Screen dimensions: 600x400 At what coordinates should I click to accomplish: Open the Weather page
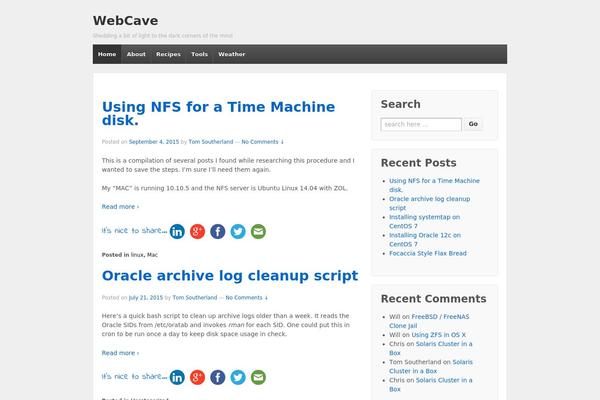232,54
